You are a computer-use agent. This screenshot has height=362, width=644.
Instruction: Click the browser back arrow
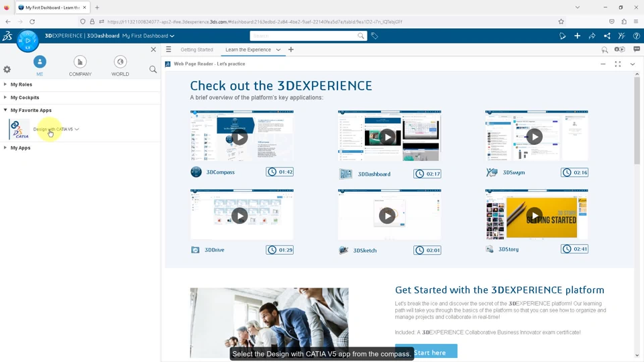click(x=8, y=21)
